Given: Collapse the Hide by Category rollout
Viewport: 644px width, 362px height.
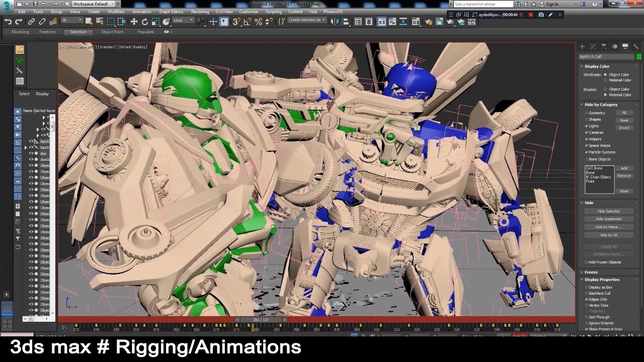Looking at the screenshot, I should 601,105.
